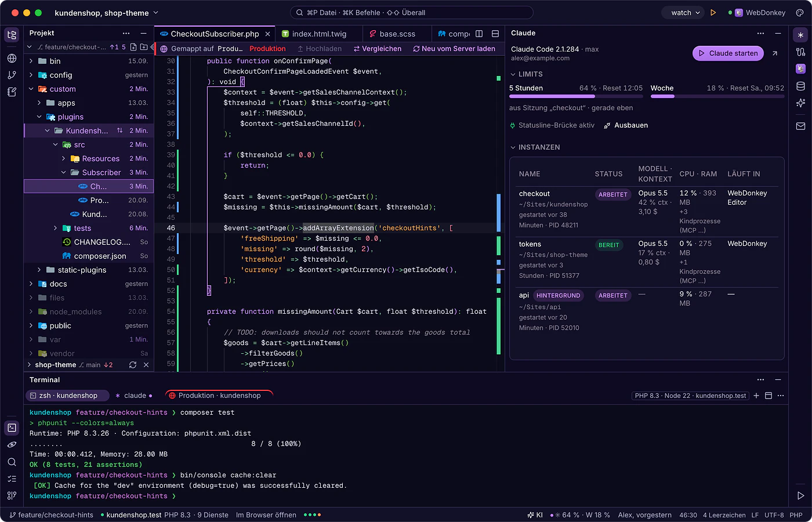Open the globe remote servers sidebar icon
This screenshot has width=812, height=522.
coord(12,58)
